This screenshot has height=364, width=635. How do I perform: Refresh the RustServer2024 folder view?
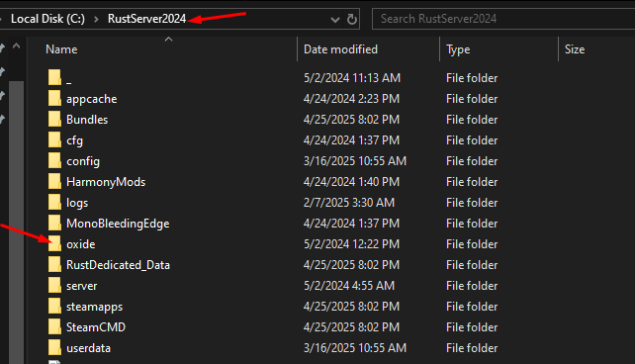[x=352, y=19]
